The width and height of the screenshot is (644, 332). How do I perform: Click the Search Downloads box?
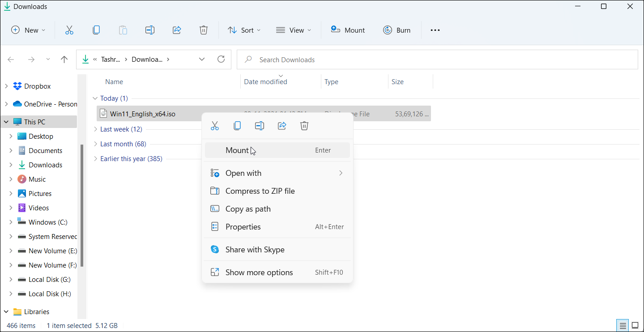click(x=437, y=60)
